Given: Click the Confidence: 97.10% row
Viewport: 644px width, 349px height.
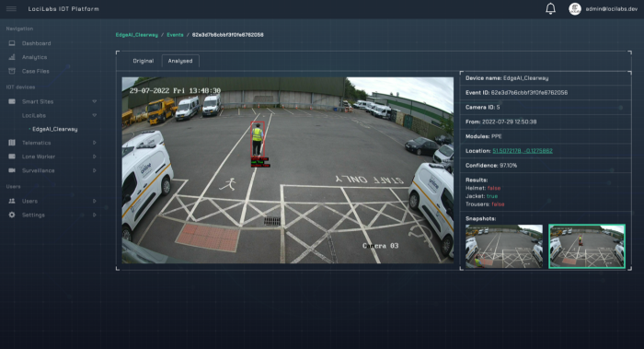Looking at the screenshot, I should point(546,166).
